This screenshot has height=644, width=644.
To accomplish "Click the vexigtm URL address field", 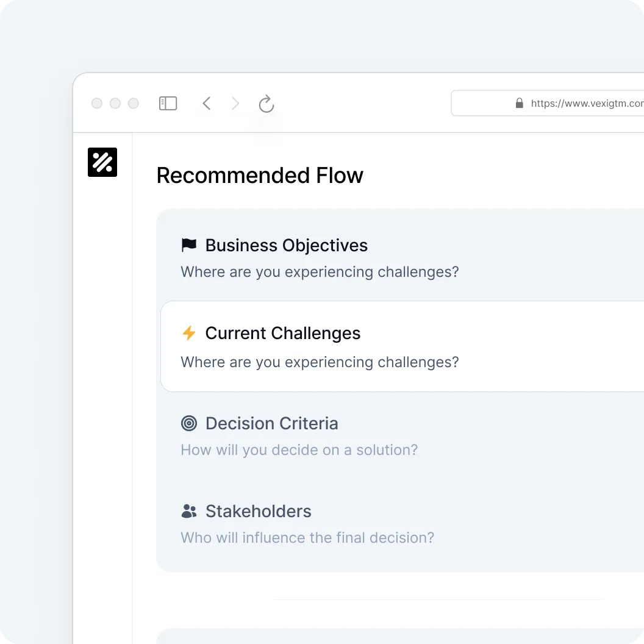I will point(548,103).
